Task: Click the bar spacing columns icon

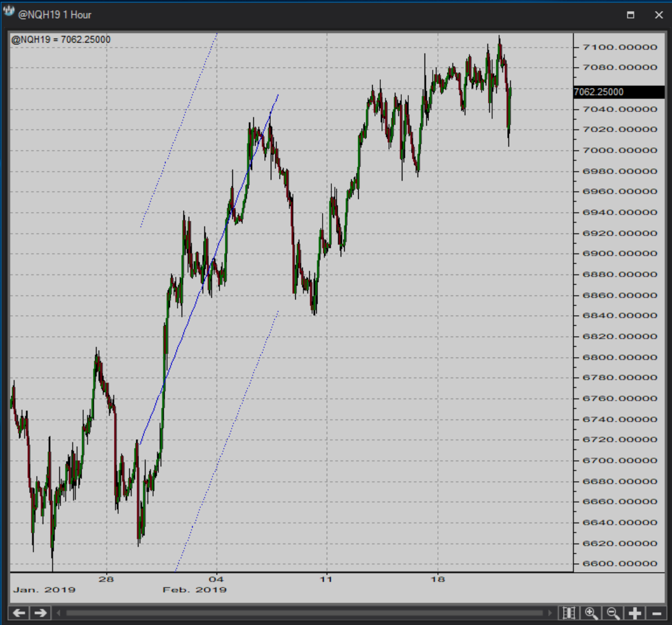Action: pos(569,613)
